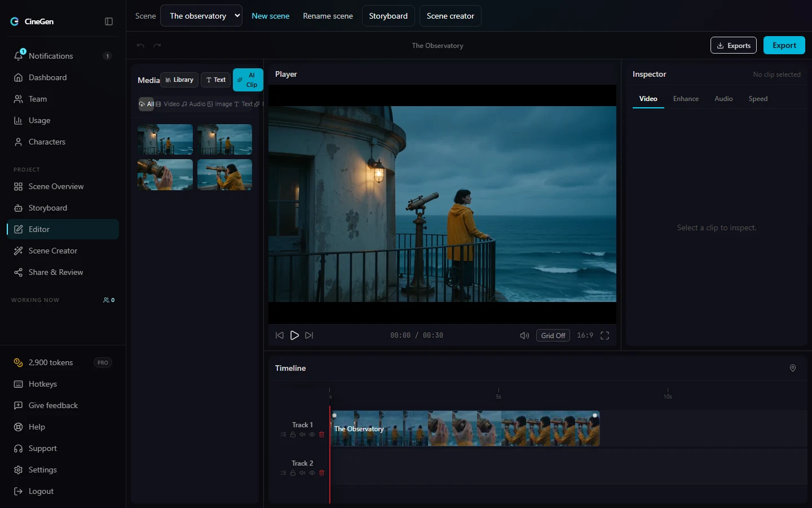
Task: Collapse the sidebar with the panel icon
Action: click(109, 21)
